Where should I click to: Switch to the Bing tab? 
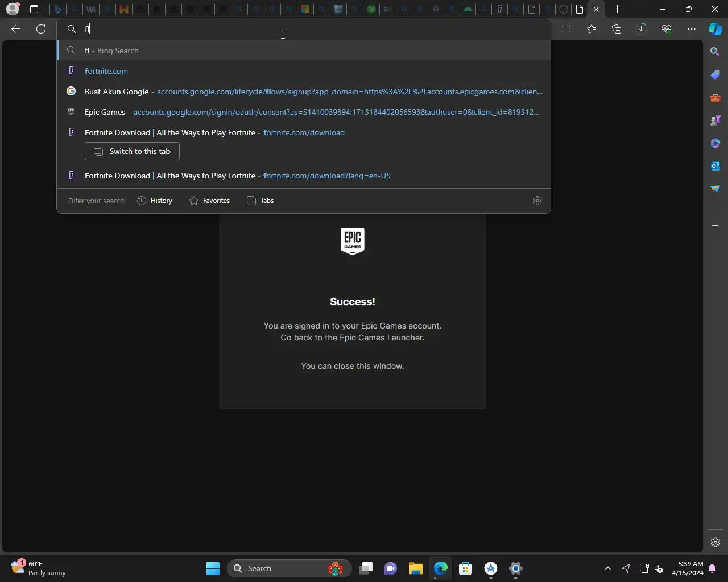57,9
